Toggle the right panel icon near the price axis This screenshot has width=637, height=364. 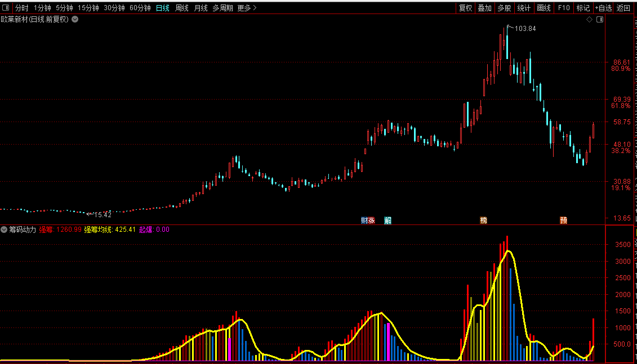point(600,20)
